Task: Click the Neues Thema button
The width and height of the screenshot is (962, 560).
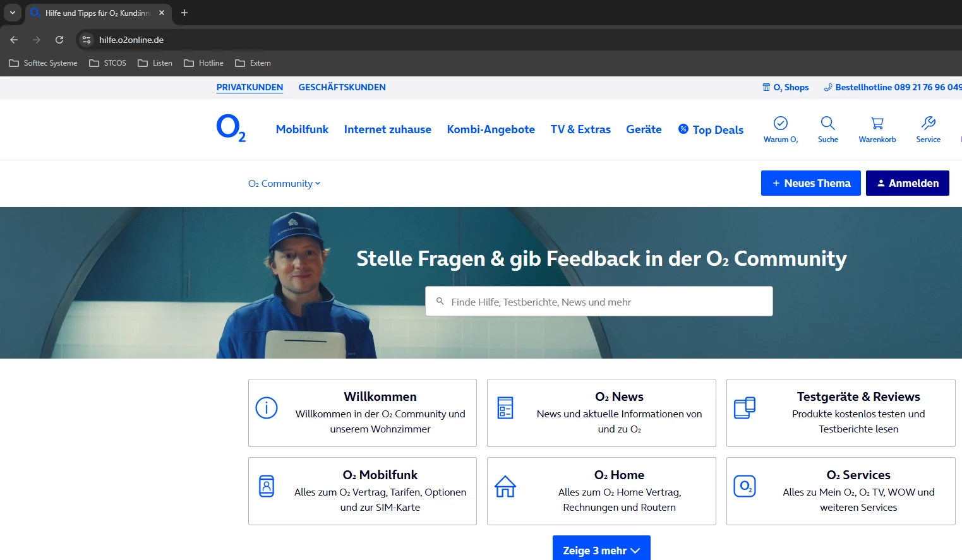Action: [x=811, y=183]
